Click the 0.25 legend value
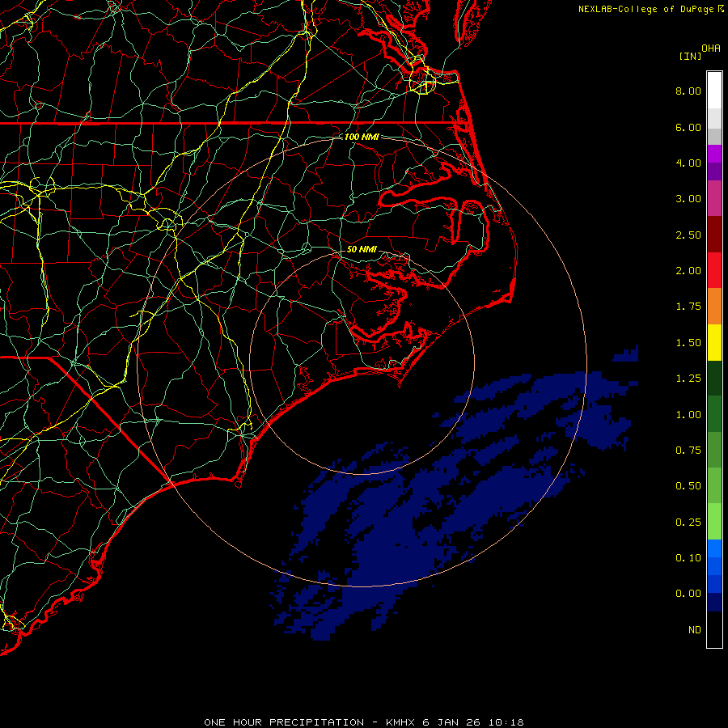 tap(688, 523)
